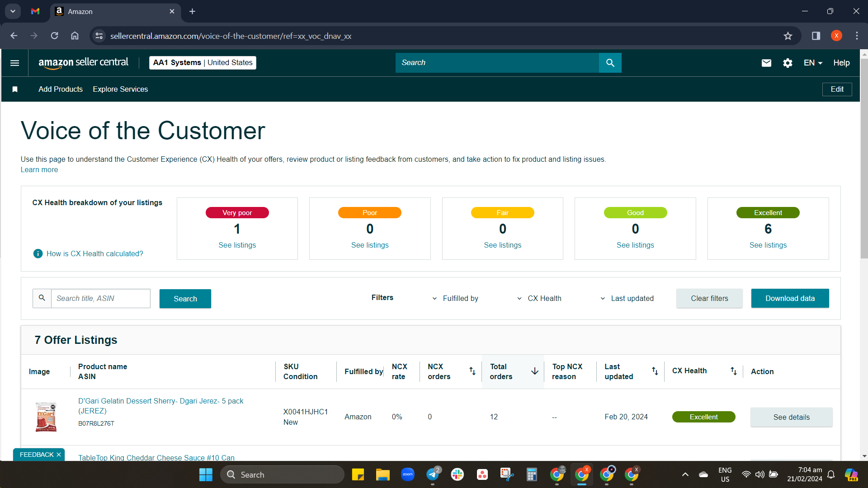The height and width of the screenshot is (488, 868).
Task: Sort the table by NCX orders
Action: click(472, 371)
